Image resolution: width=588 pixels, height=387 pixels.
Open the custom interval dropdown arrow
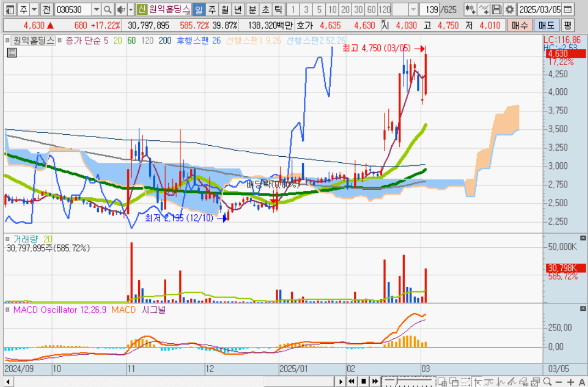(413, 9)
